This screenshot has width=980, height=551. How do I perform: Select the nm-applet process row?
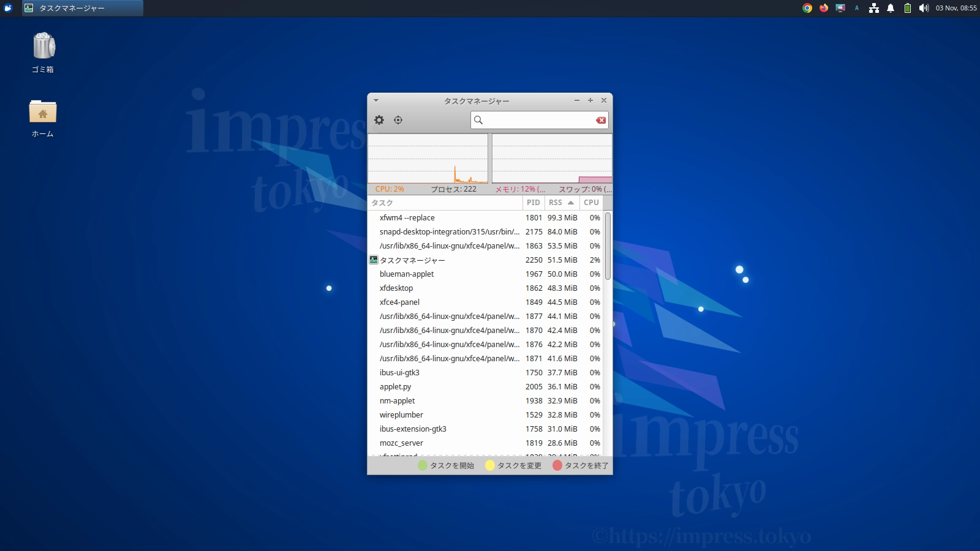485,401
